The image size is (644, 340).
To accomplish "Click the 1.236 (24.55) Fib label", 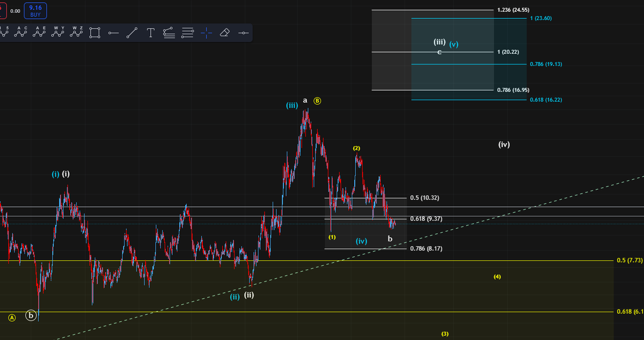I will pos(514,10).
